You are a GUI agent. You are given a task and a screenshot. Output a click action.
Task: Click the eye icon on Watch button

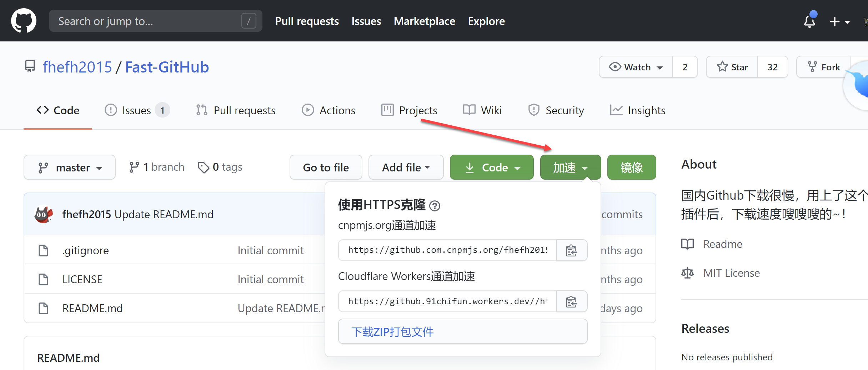[615, 67]
